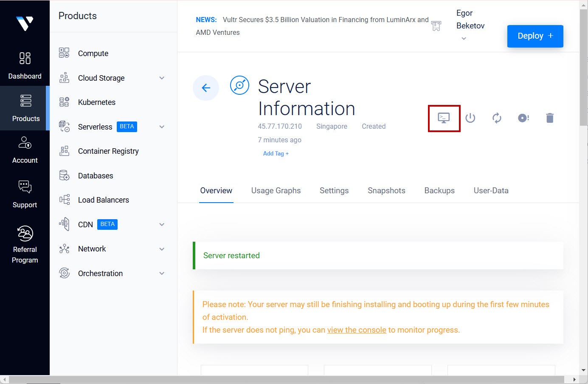The width and height of the screenshot is (588, 384).
Task: Open Referral Program in the sidebar
Action: click(x=25, y=244)
